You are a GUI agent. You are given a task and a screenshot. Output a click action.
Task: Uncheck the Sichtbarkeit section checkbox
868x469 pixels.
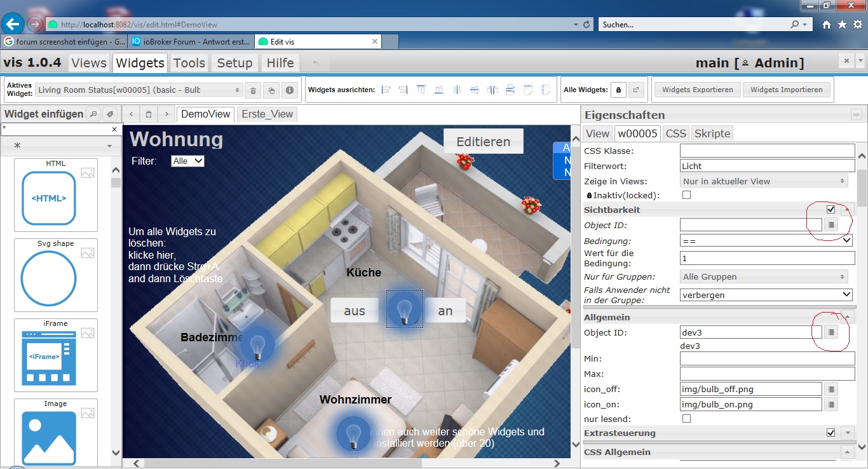pyautogui.click(x=831, y=210)
